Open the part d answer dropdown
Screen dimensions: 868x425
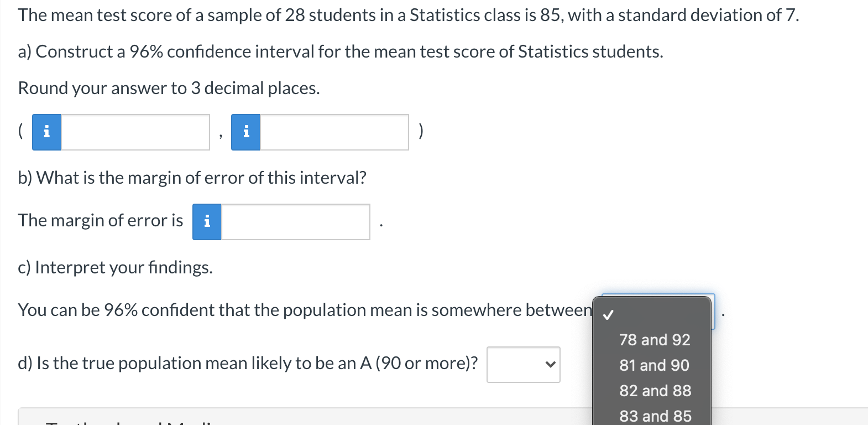523,364
